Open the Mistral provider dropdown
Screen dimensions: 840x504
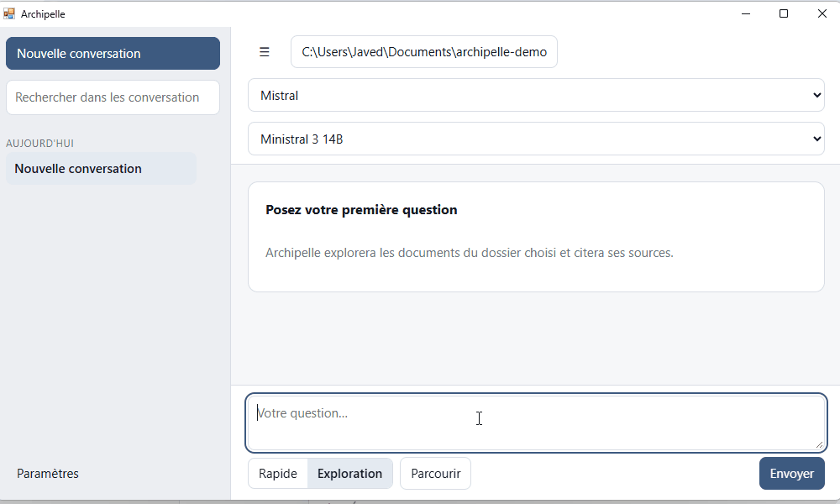[536, 95]
